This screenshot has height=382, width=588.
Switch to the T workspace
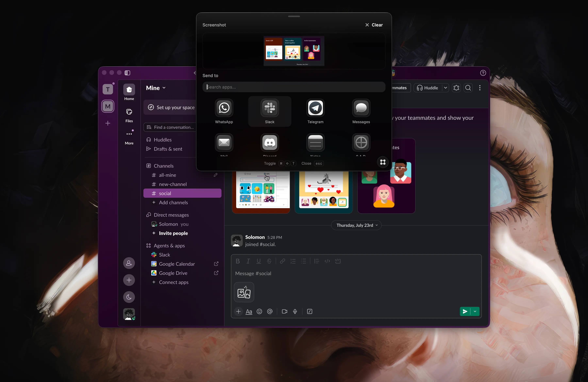click(108, 89)
